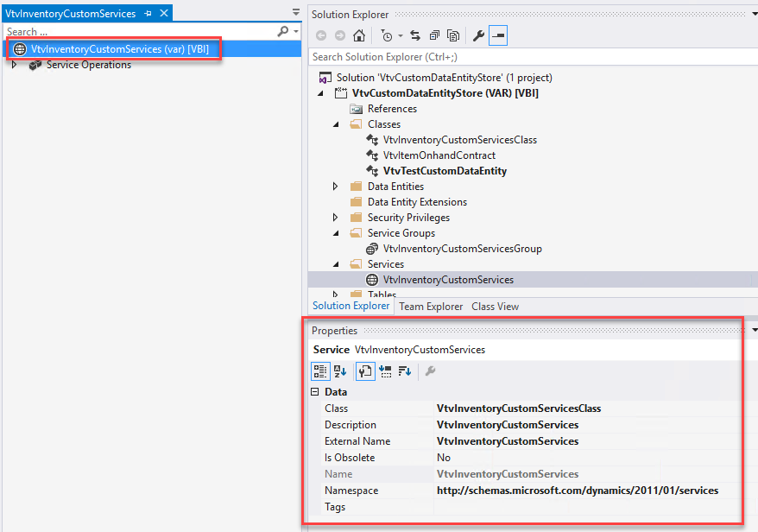The image size is (758, 532).
Task: Select VtvInventoryCustomServicesGroup item
Action: pos(462,249)
